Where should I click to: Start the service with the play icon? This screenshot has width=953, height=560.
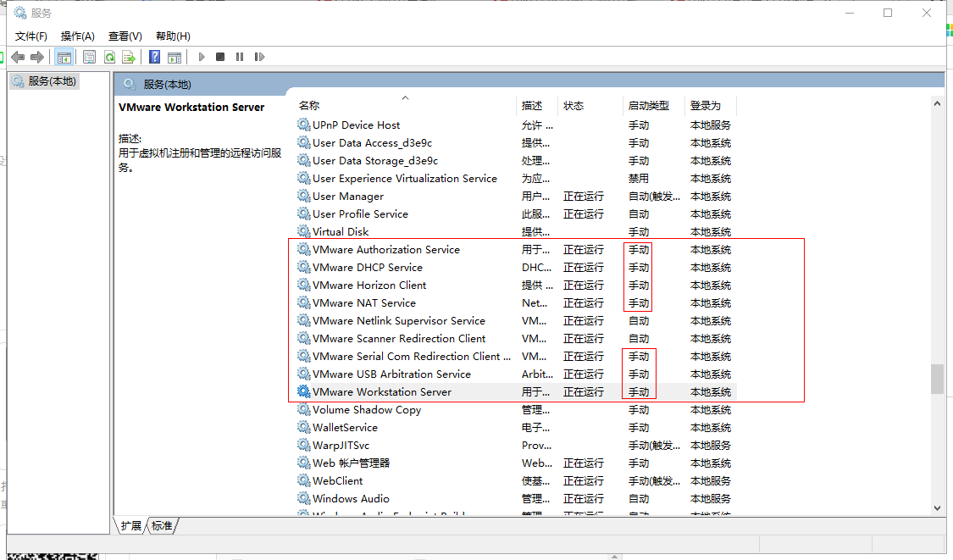pyautogui.click(x=202, y=57)
